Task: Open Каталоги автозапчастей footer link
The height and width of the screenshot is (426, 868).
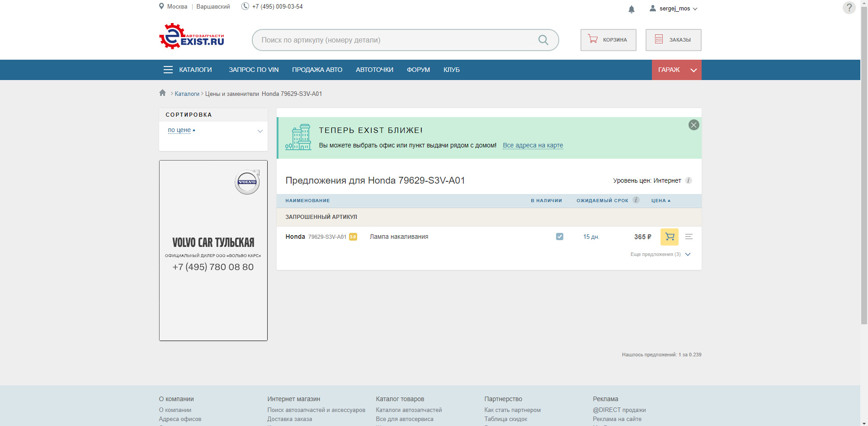Action: tap(409, 410)
